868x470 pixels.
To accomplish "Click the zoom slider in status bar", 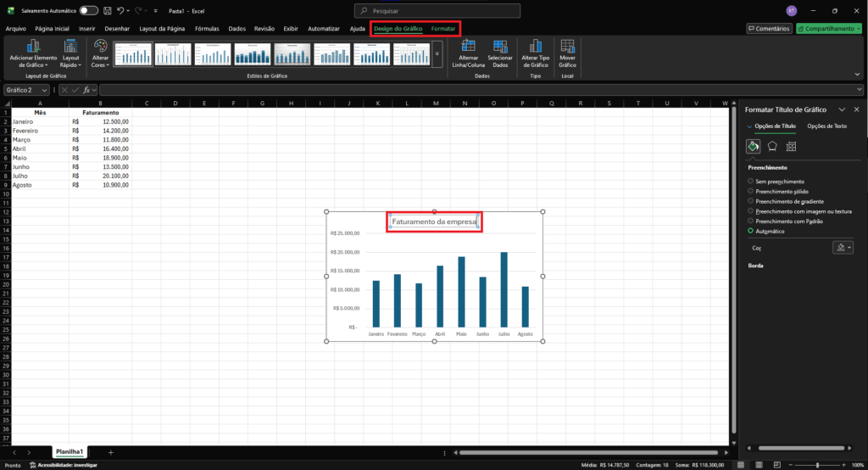I will pyautogui.click(x=817, y=464).
